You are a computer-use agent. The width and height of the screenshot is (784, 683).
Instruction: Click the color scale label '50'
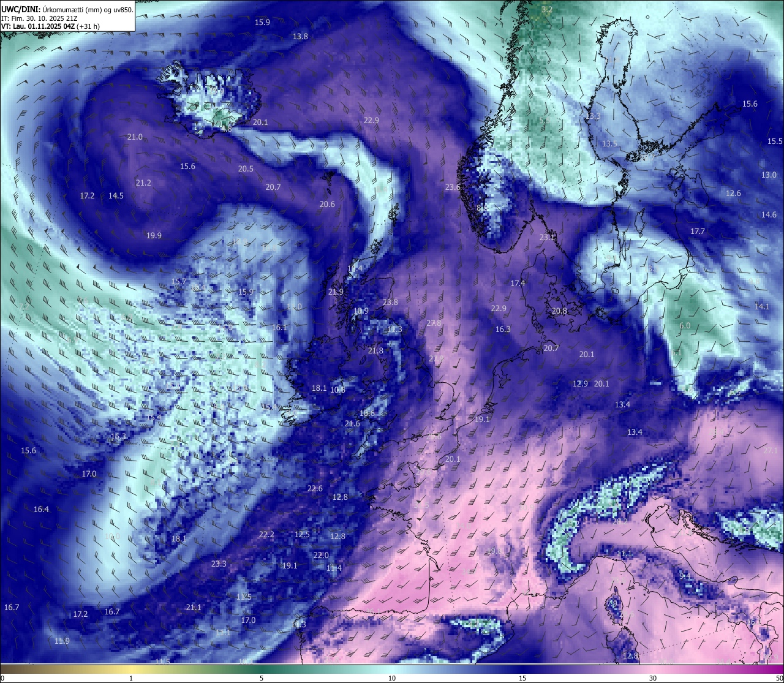pyautogui.click(x=779, y=678)
